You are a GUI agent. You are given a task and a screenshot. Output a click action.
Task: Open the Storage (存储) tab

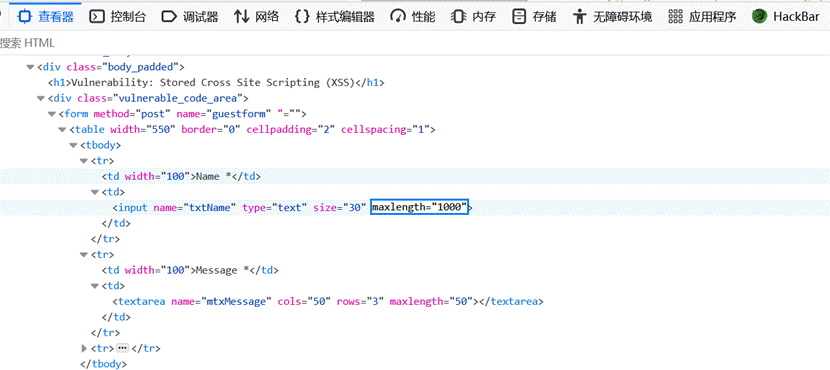(x=535, y=16)
